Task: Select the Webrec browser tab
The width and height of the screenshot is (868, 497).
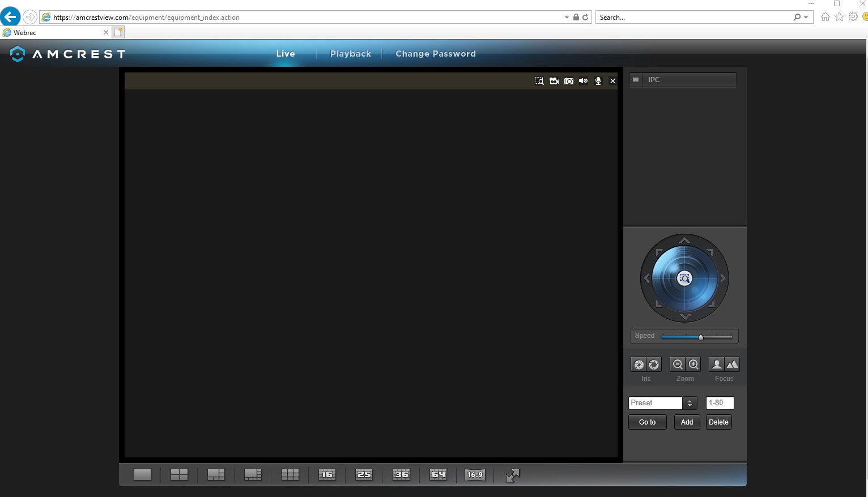Action: (56, 32)
